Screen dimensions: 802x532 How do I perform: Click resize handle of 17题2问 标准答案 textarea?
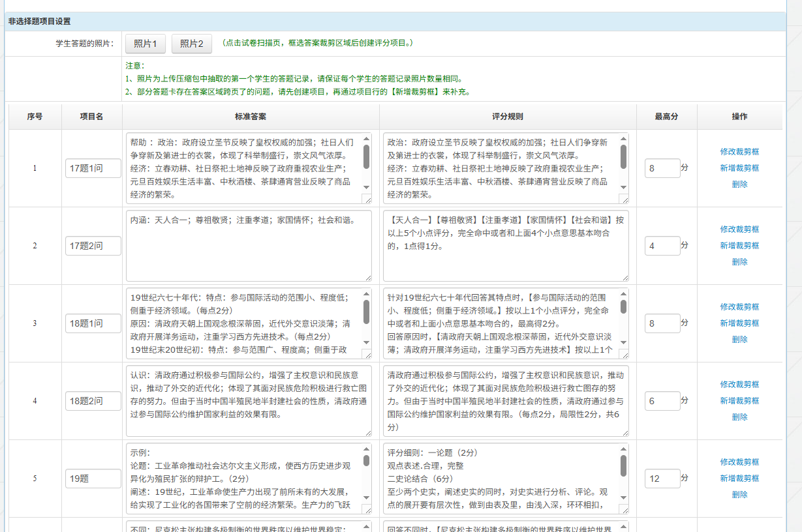point(367,277)
